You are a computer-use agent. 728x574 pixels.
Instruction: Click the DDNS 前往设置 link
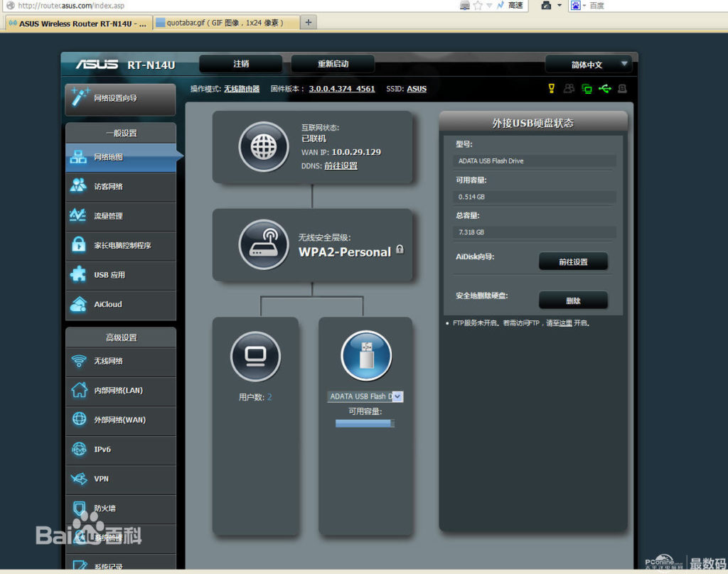click(341, 166)
